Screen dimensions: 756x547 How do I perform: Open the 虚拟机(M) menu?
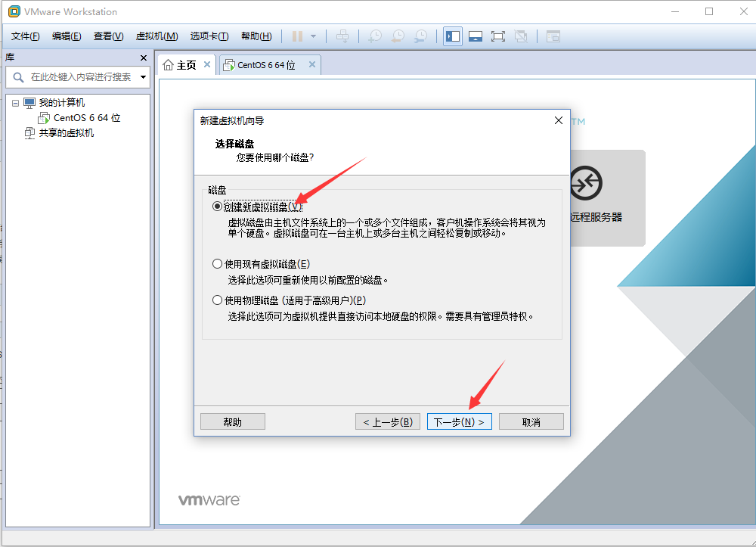pyautogui.click(x=156, y=36)
